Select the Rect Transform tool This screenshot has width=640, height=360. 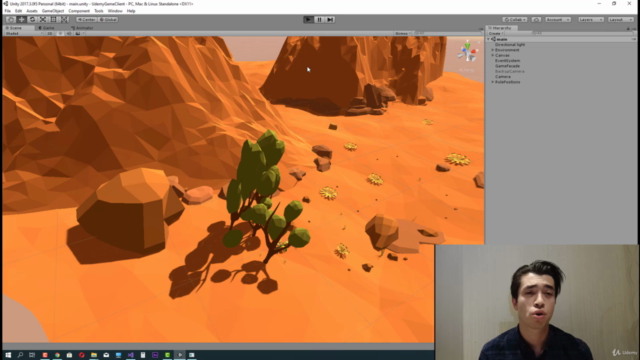pyautogui.click(x=53, y=20)
